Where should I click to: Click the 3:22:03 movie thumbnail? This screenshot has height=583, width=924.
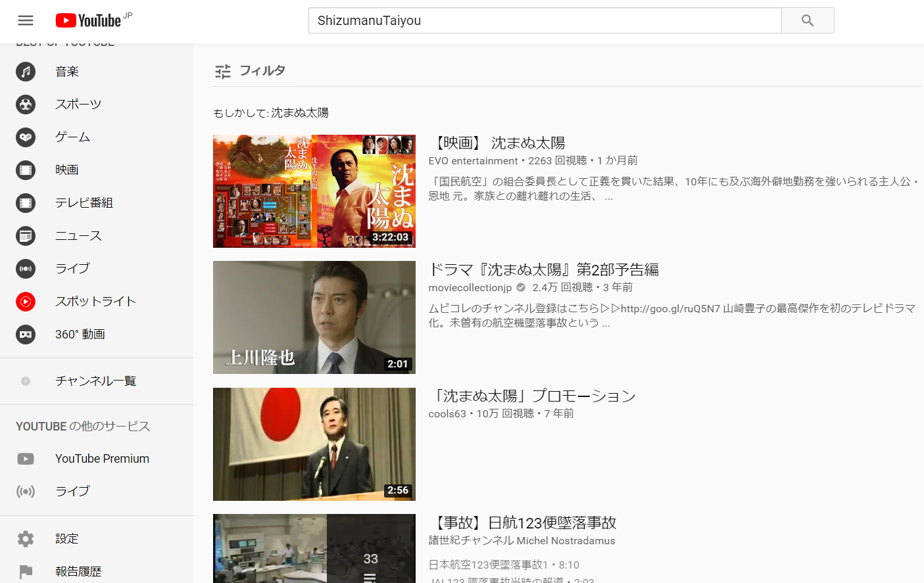coord(314,191)
